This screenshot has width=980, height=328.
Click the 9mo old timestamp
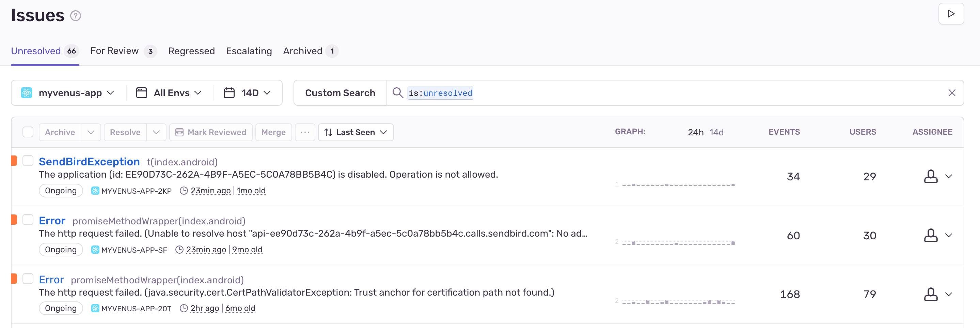pyautogui.click(x=247, y=250)
